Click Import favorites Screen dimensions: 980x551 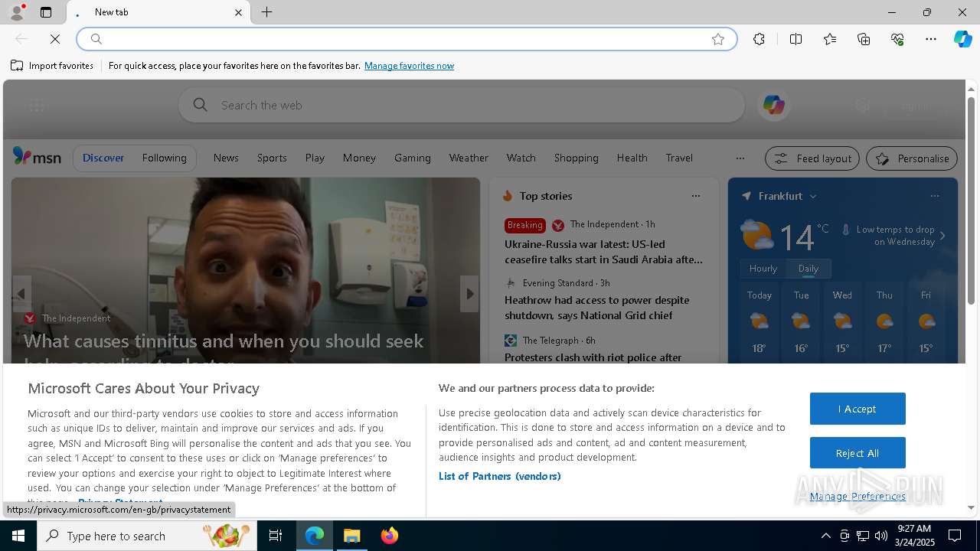click(52, 66)
